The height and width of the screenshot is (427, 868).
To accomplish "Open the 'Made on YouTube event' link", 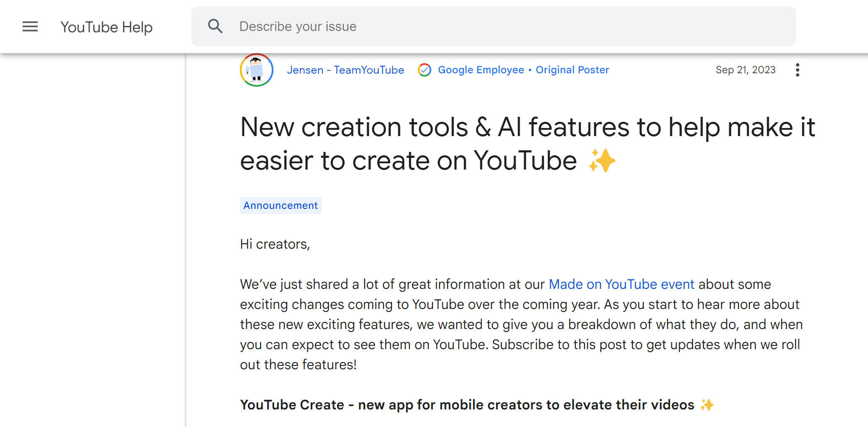I will (x=621, y=284).
